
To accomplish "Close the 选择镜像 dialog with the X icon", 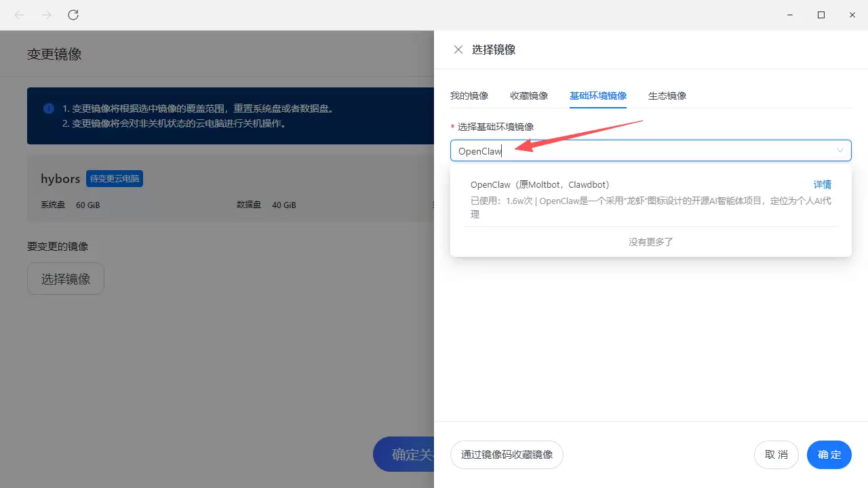I will click(458, 49).
